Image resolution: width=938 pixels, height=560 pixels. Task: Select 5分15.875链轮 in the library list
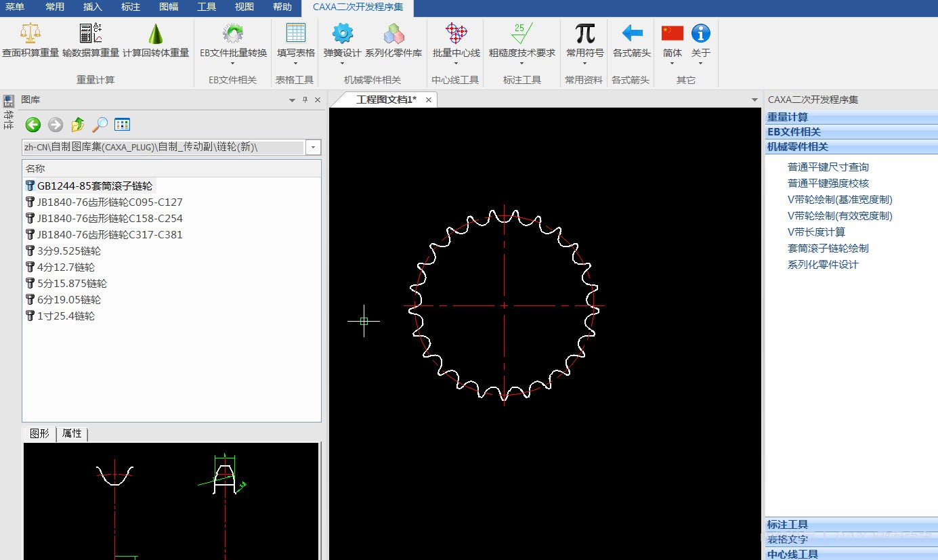pyautogui.click(x=72, y=284)
